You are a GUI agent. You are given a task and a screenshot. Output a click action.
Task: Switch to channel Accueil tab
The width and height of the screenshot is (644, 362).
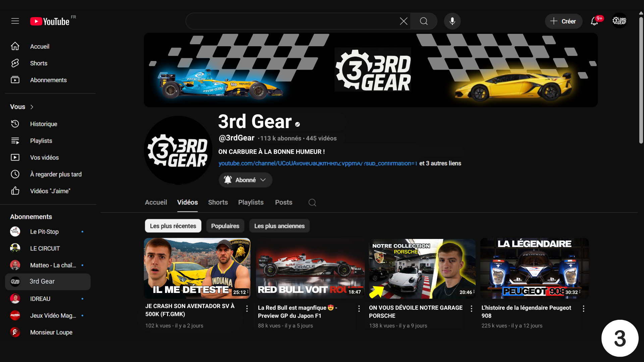156,202
